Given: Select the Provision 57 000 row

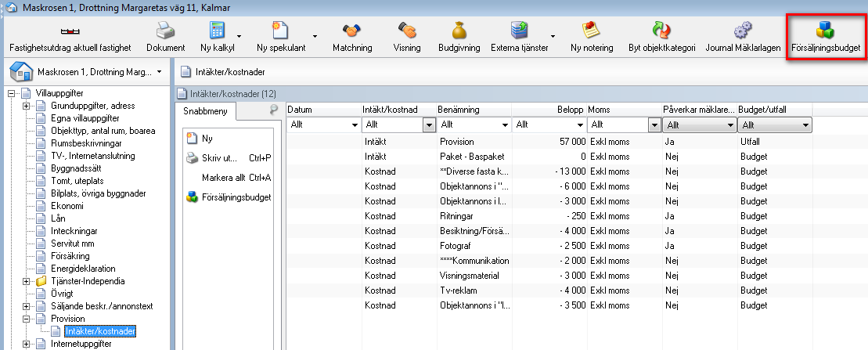Looking at the screenshot, I should click(x=549, y=142).
